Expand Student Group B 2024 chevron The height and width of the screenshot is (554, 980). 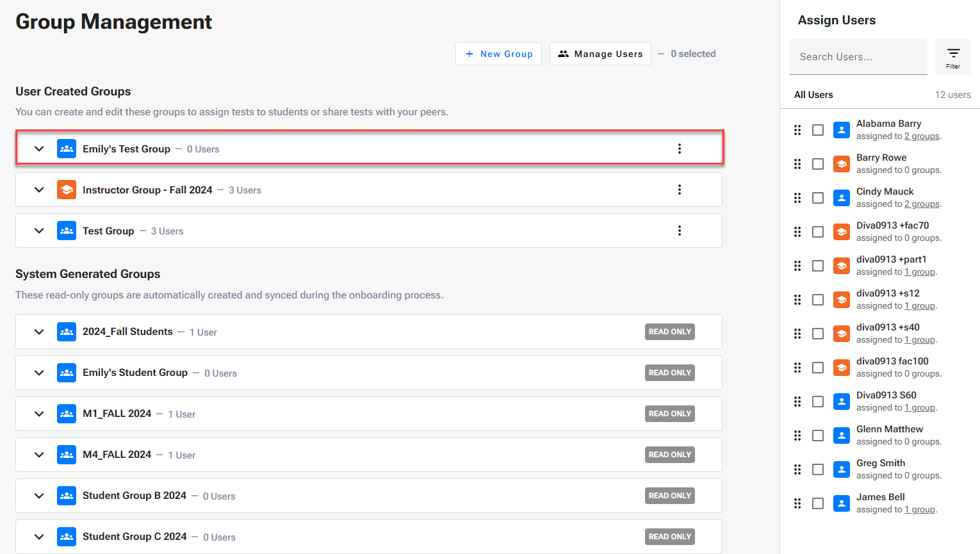point(39,496)
